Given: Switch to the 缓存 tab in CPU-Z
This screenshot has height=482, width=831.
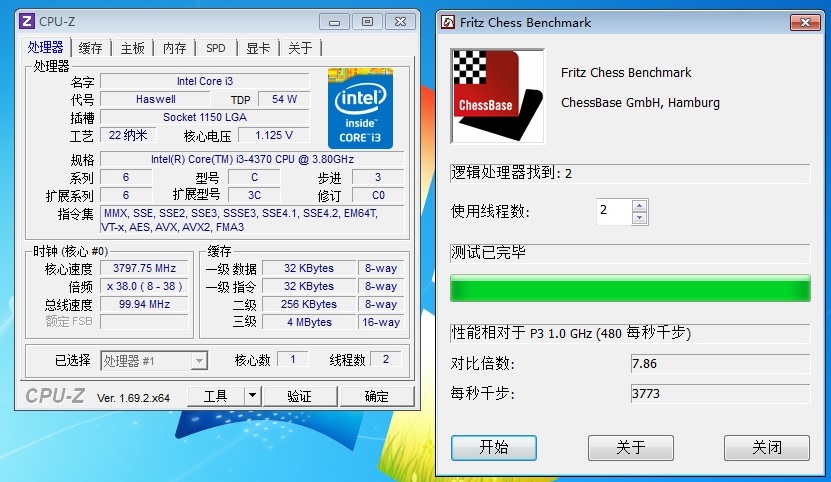Looking at the screenshot, I should (91, 48).
